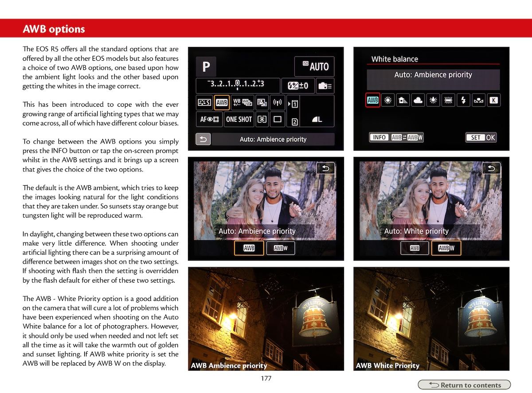The height and width of the screenshot is (393, 532).
Task: Select the Daylight white balance sun icon
Action: coord(388,100)
